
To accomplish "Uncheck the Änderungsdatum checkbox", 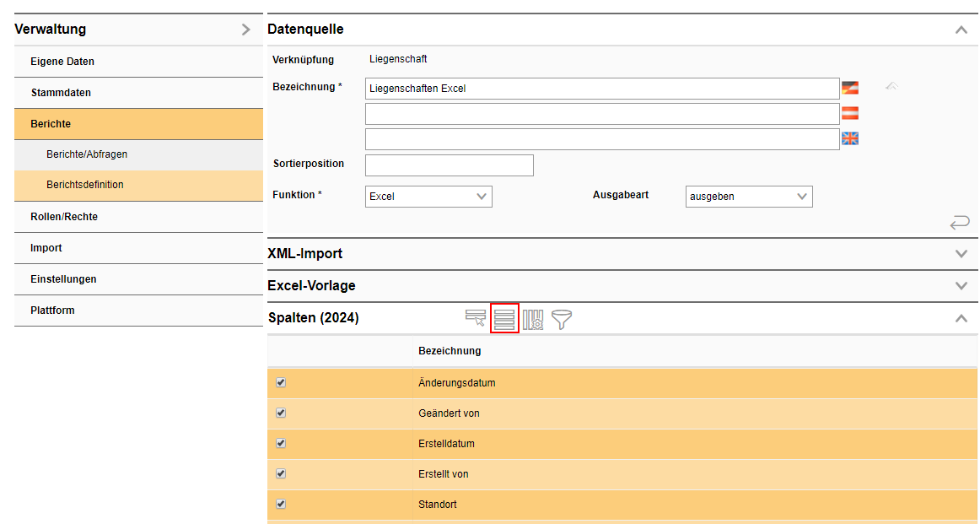I will [281, 382].
